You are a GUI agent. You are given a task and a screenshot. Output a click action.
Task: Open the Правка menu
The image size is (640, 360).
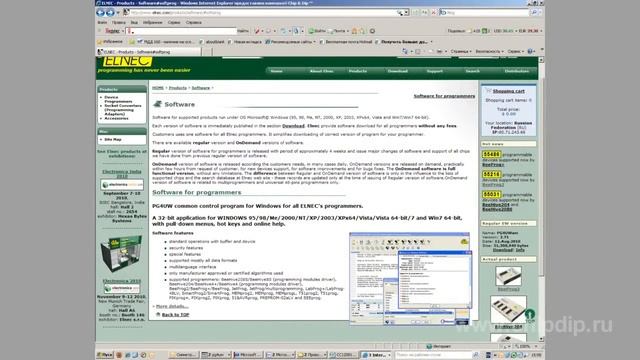(x=118, y=22)
